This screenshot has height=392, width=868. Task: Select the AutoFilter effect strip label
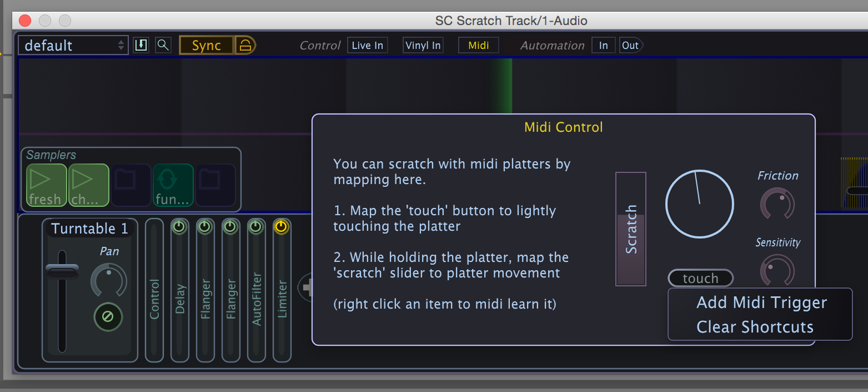[257, 299]
